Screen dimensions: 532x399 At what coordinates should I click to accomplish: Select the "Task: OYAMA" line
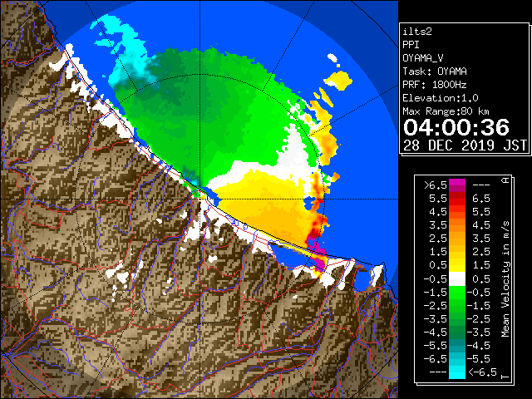435,71
